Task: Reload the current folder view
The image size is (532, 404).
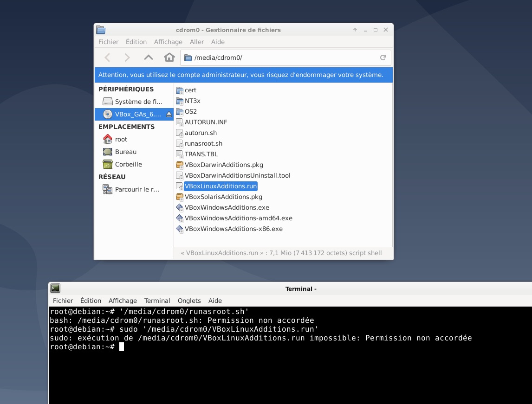Action: coord(383,58)
